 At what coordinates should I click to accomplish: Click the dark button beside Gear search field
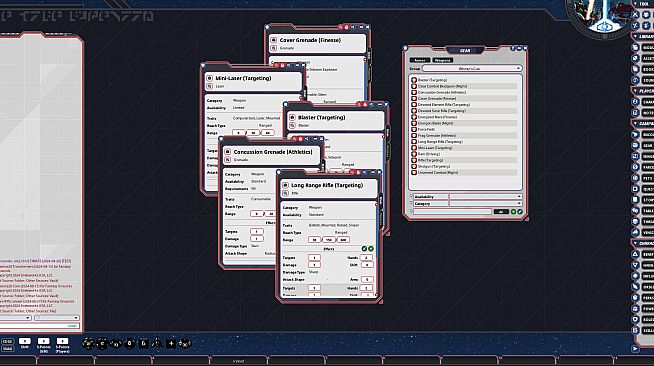tap(501, 212)
